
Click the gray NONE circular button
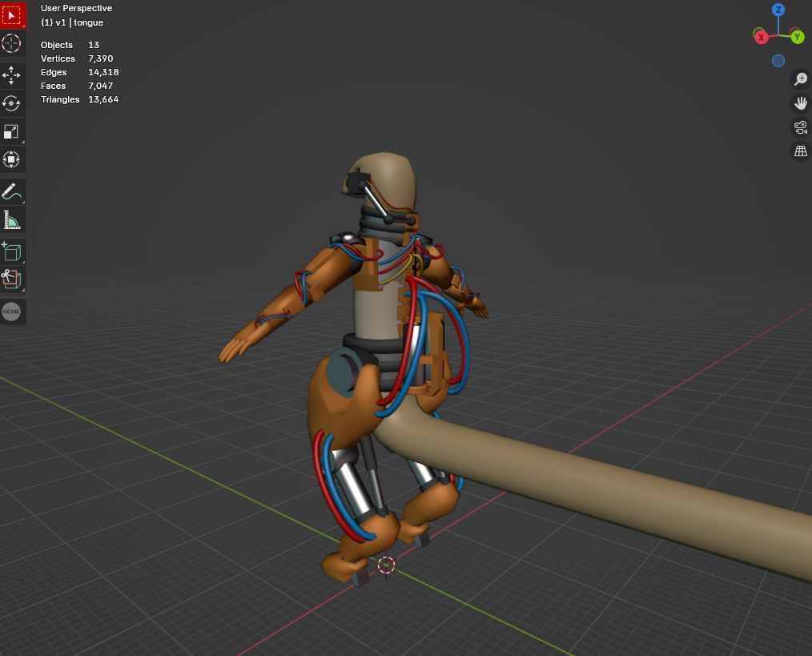pyautogui.click(x=11, y=312)
